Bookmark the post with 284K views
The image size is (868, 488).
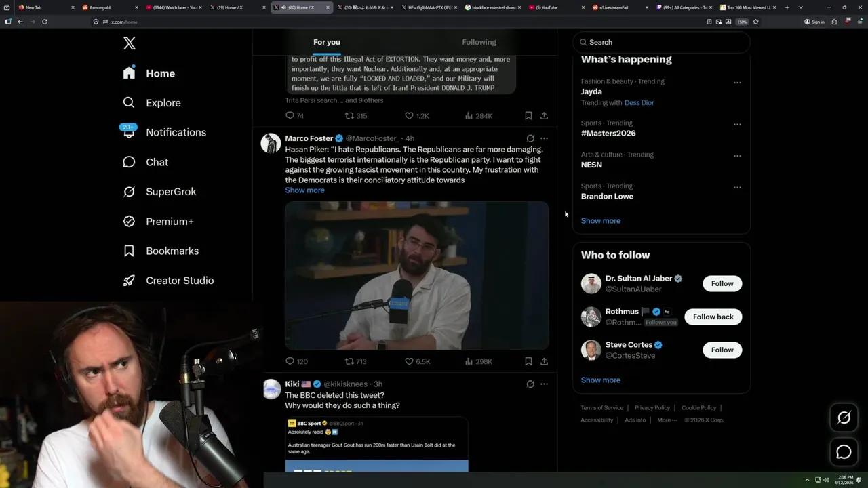tap(528, 116)
